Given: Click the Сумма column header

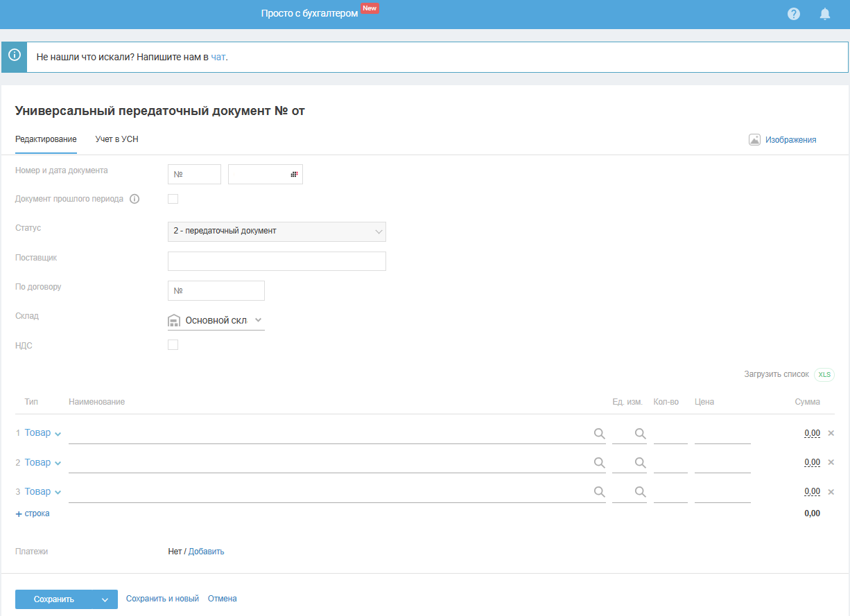Looking at the screenshot, I should (x=808, y=402).
